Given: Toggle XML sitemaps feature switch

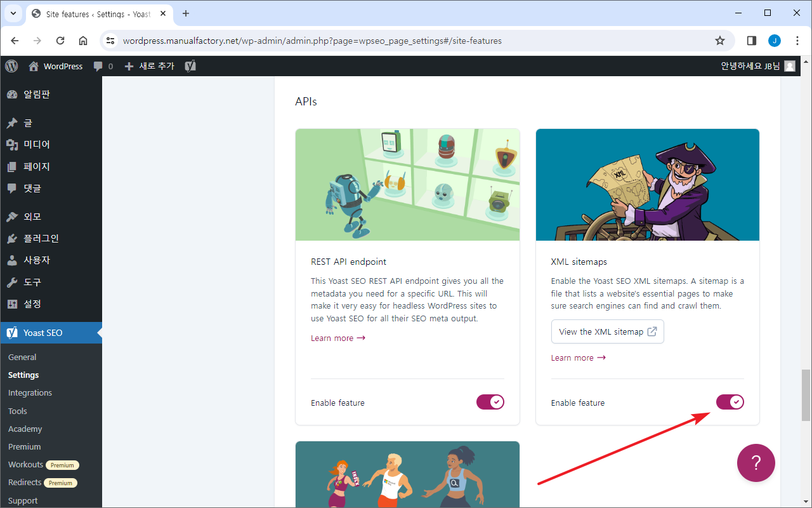Looking at the screenshot, I should click(730, 402).
